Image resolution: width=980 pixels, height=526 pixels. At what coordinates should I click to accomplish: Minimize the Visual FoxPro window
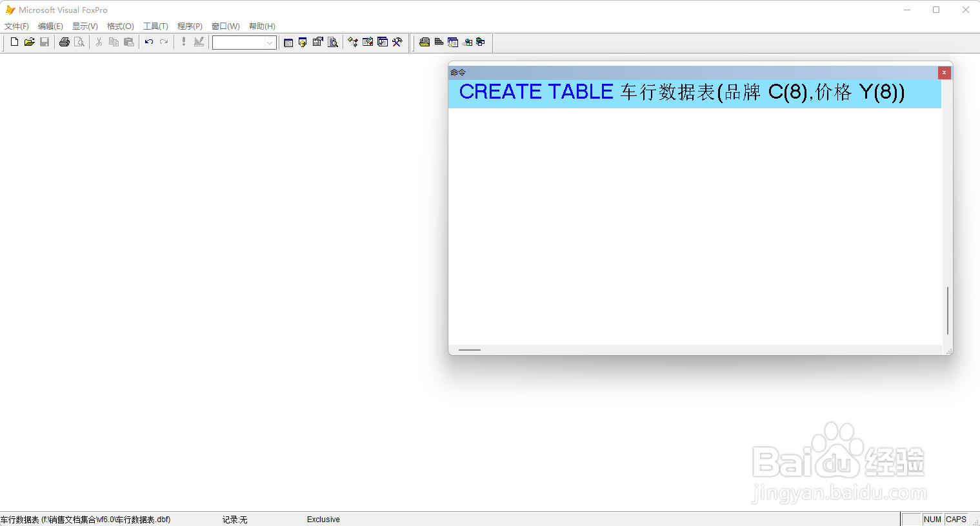pyautogui.click(x=907, y=10)
